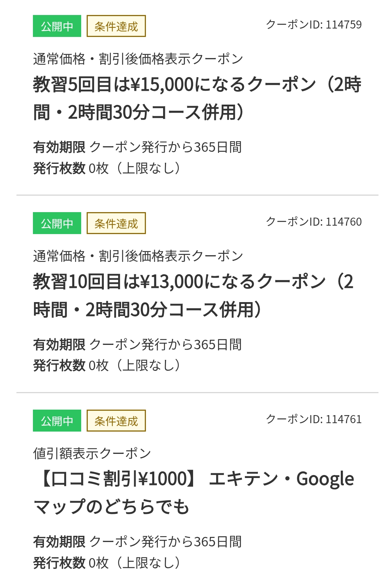The width and height of the screenshot is (392, 587).
Task: Open the 教習10回目は¥13,000になるクーポン title
Action: 193,296
